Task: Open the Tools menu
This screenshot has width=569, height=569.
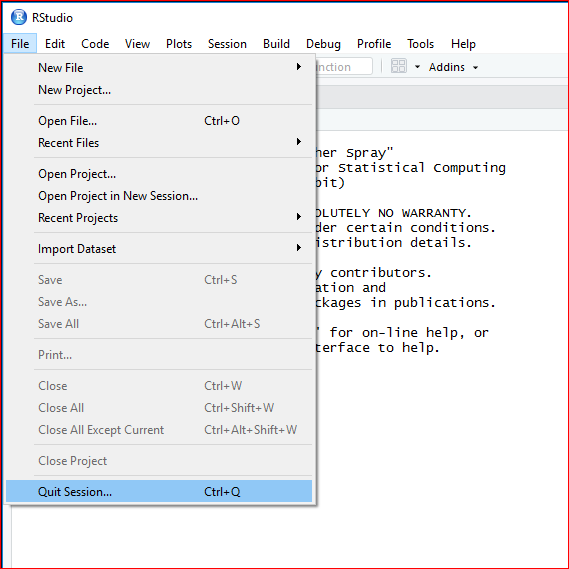Action: click(420, 44)
